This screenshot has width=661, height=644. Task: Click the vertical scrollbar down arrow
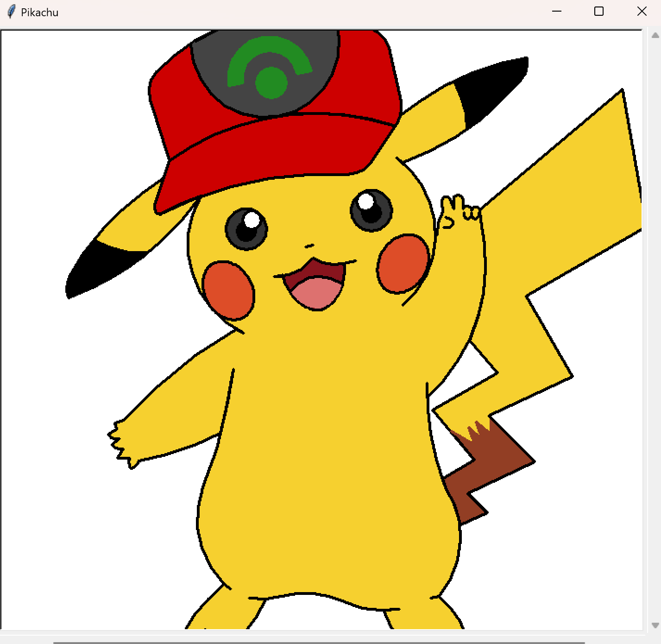655,625
